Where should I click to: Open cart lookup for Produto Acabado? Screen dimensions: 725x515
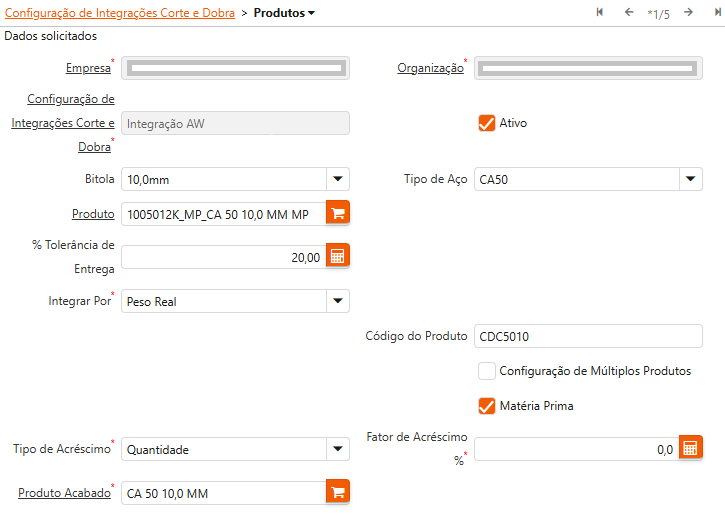[338, 493]
